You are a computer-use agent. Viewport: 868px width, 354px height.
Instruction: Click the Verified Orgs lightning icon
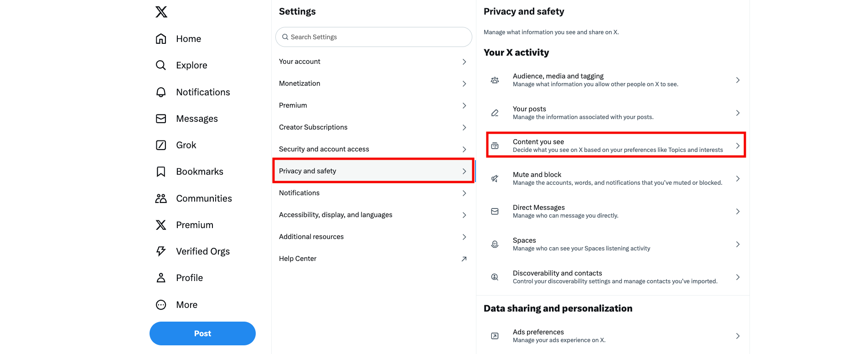tap(161, 251)
